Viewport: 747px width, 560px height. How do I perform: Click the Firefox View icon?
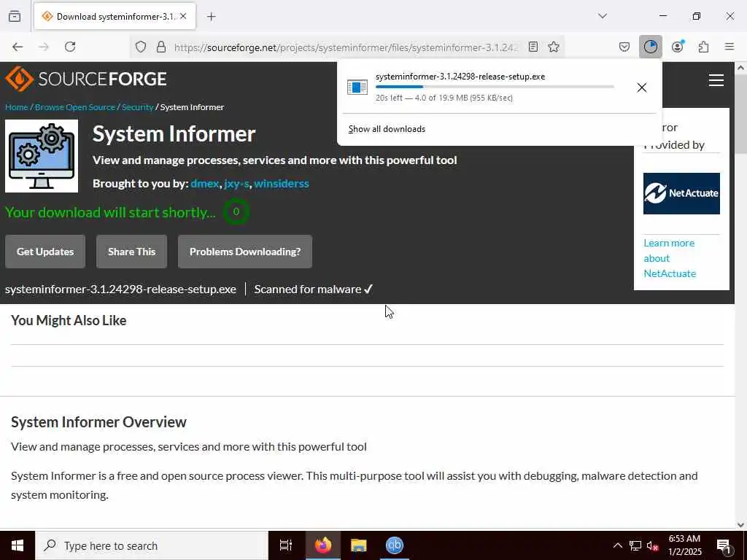coord(15,16)
